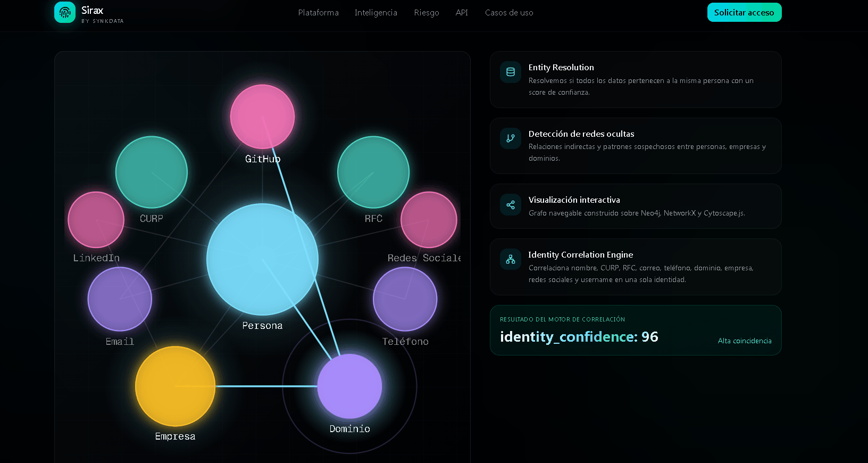Click the Detección de redes ocultas branch icon
Image resolution: width=868 pixels, height=463 pixels.
click(x=511, y=138)
